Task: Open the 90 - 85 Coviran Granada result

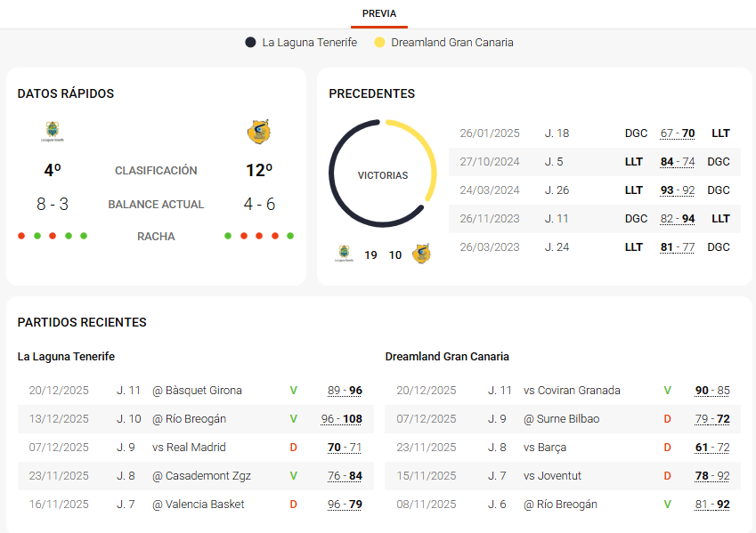Action: point(712,391)
